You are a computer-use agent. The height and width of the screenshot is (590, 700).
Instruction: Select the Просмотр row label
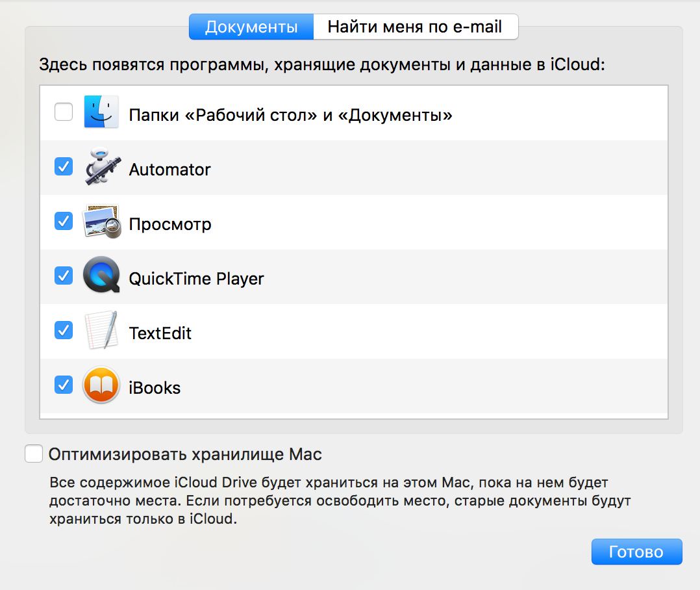coord(170,224)
